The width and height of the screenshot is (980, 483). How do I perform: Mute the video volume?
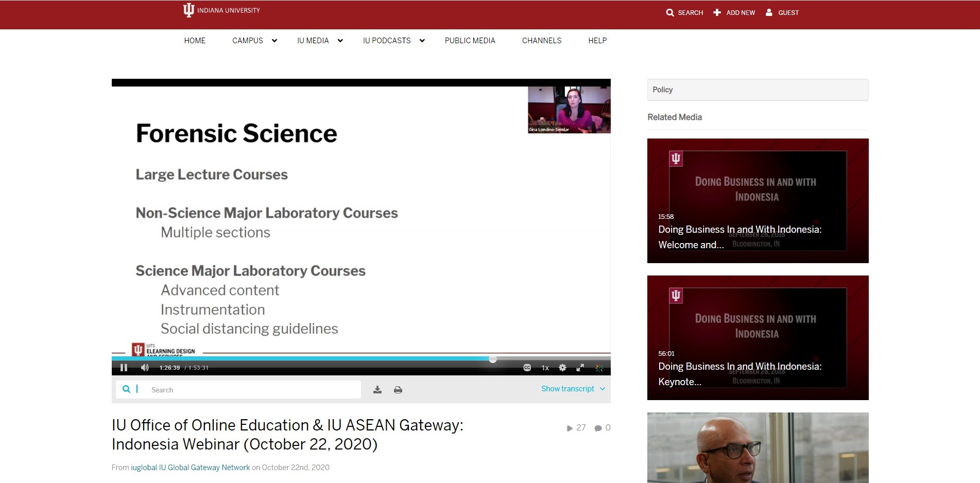click(145, 368)
